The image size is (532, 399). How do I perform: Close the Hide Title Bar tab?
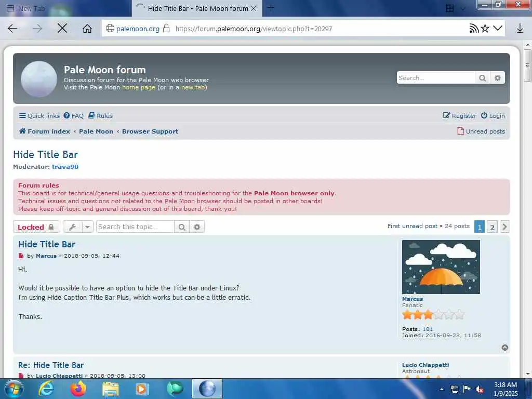254,8
